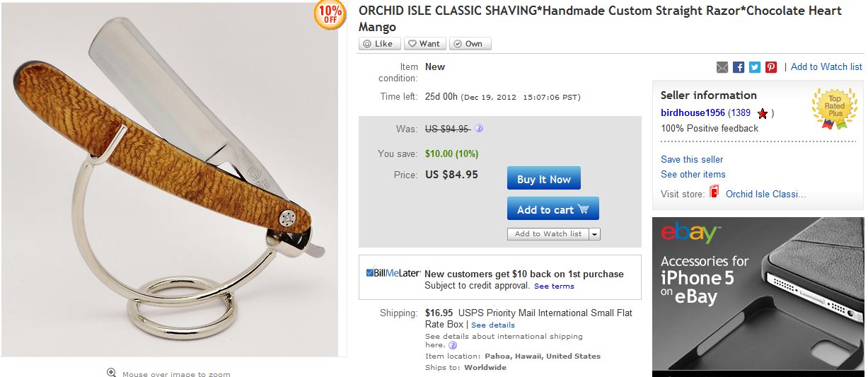Image resolution: width=868 pixels, height=377 pixels.
Task: Share this item on Facebook
Action: coord(739,67)
